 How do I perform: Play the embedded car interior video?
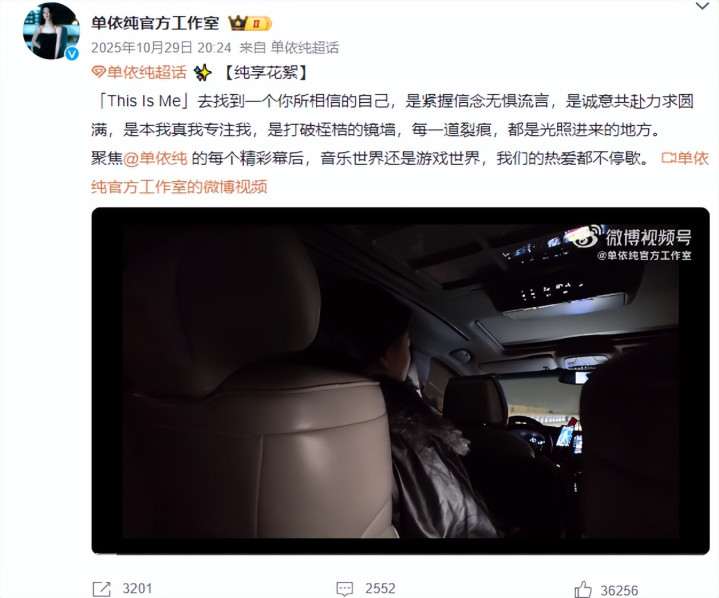point(400,381)
